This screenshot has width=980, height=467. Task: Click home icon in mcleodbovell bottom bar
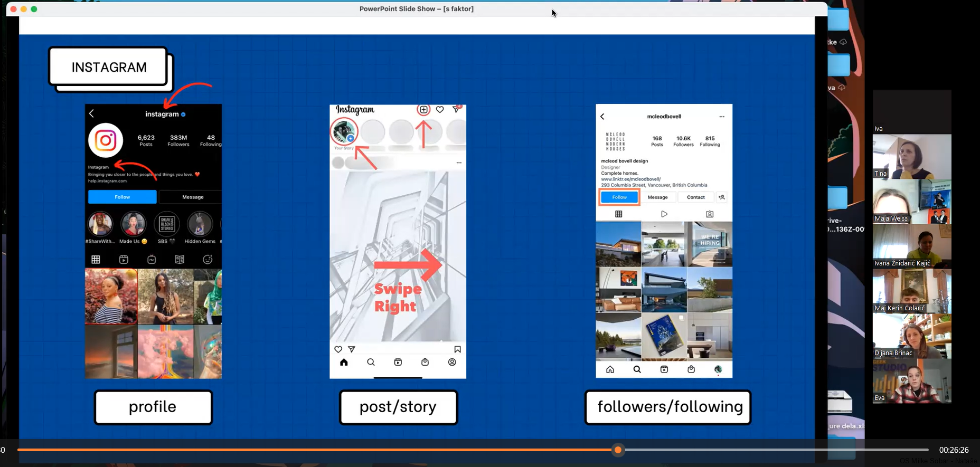[x=610, y=369]
